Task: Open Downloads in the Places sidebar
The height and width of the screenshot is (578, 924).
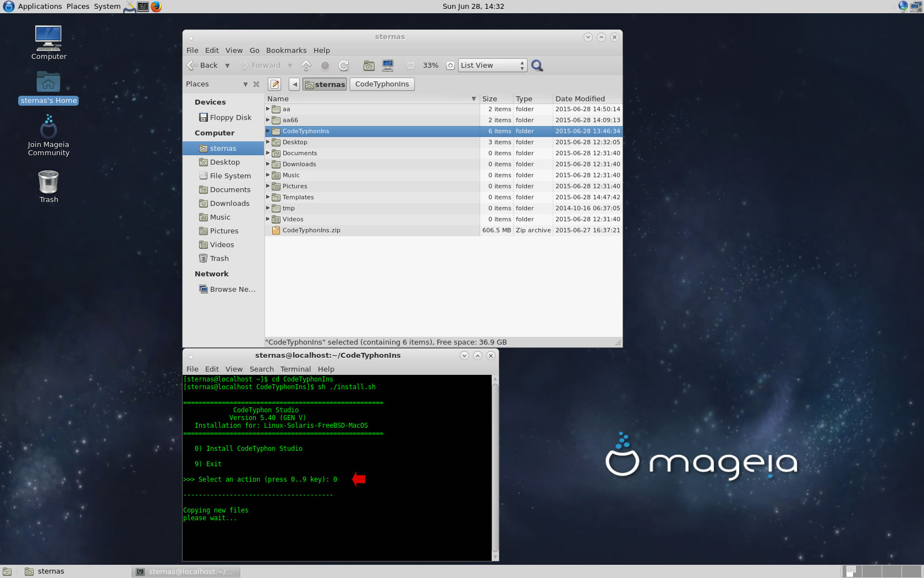Action: (x=224, y=203)
